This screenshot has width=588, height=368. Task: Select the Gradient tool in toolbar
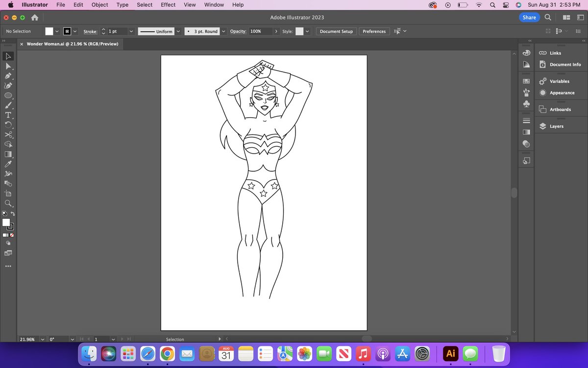[x=8, y=154]
